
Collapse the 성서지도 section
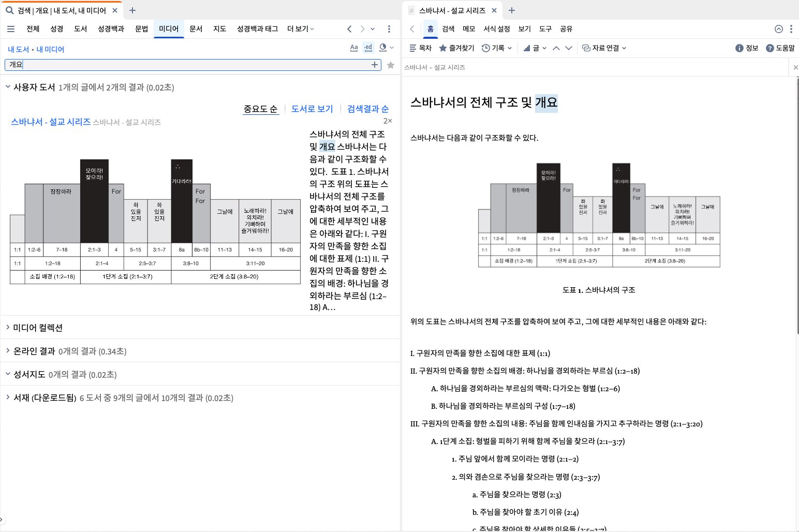(x=8, y=374)
